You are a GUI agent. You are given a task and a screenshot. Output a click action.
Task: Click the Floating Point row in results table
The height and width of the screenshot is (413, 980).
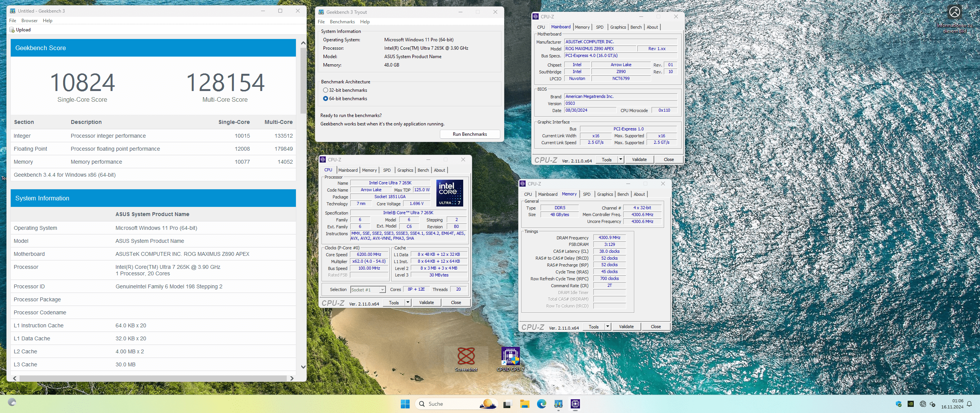pyautogui.click(x=153, y=149)
